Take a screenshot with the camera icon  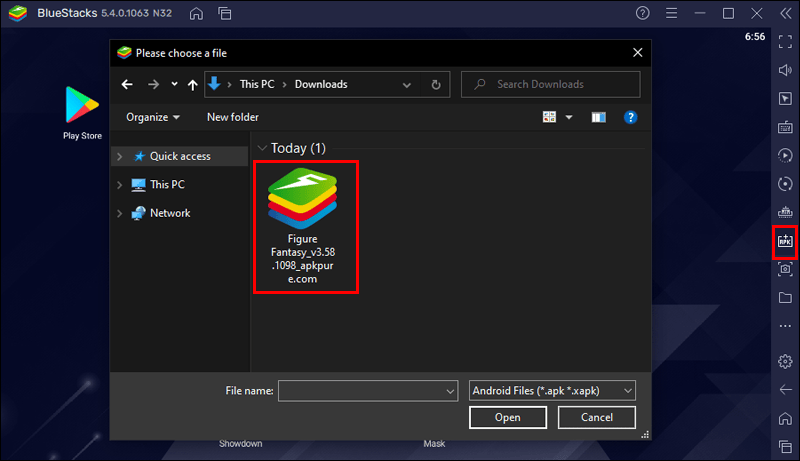tap(785, 269)
